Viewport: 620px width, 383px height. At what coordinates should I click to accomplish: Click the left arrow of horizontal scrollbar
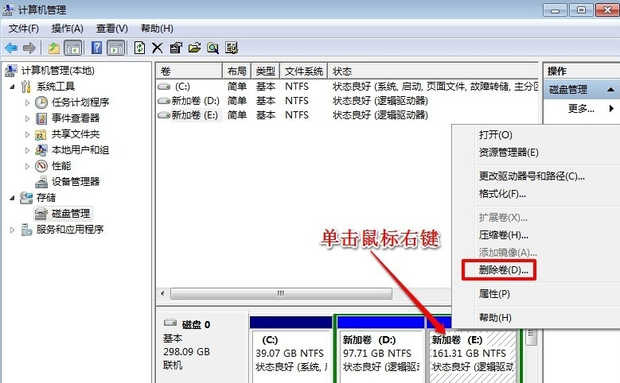click(163, 294)
